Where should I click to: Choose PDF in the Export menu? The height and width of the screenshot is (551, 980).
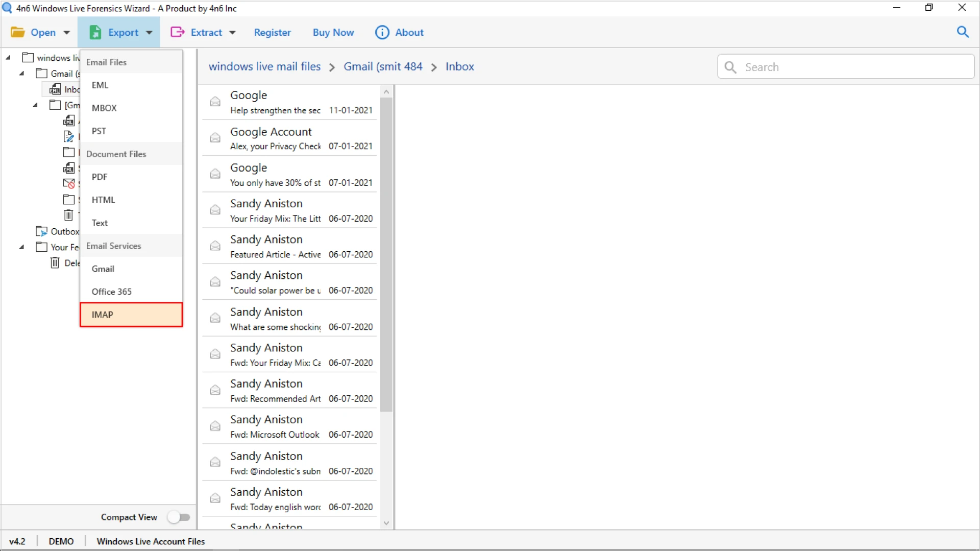[100, 177]
